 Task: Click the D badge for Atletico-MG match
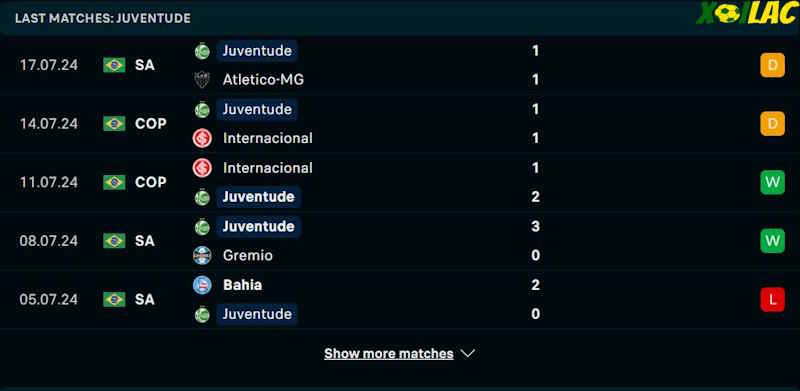[772, 65]
